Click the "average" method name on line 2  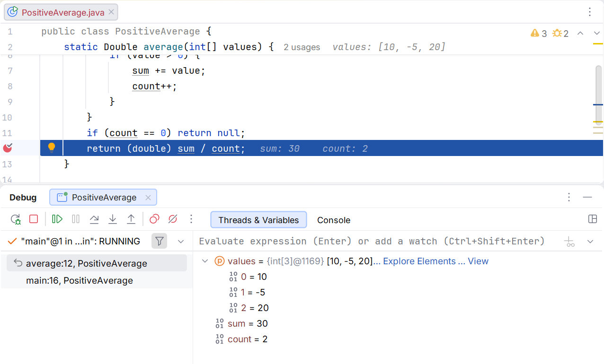[163, 47]
